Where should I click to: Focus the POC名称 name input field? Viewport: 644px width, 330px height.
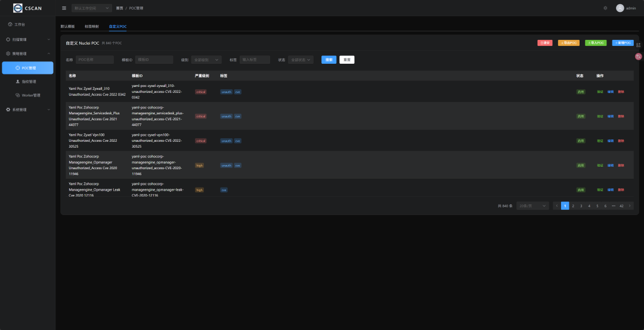(95, 60)
